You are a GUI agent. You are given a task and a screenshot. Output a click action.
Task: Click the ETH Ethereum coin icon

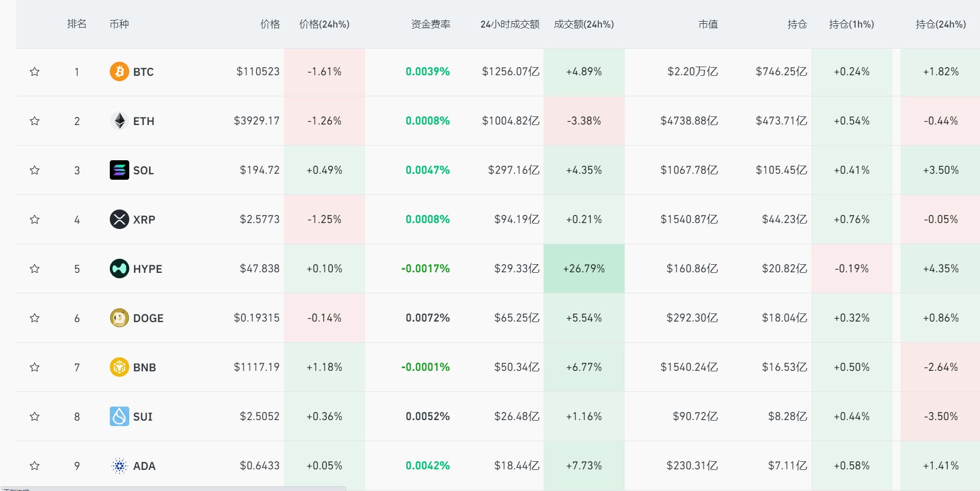coord(119,121)
